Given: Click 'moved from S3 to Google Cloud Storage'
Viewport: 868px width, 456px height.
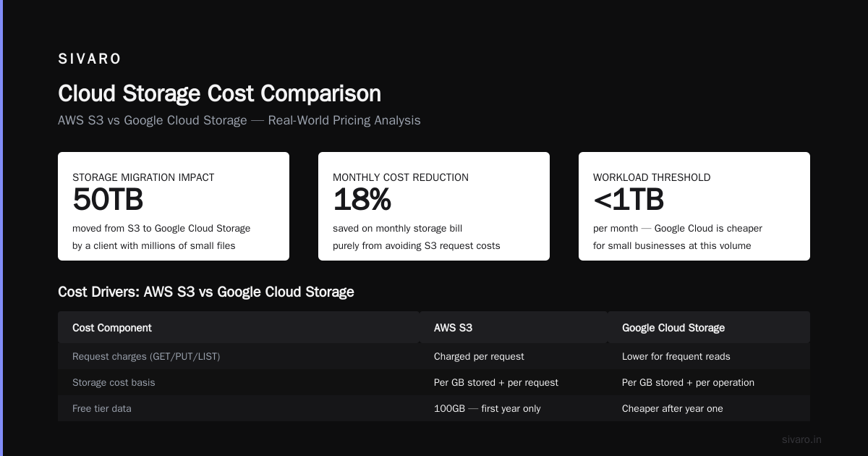Looking at the screenshot, I should pyautogui.click(x=161, y=228).
